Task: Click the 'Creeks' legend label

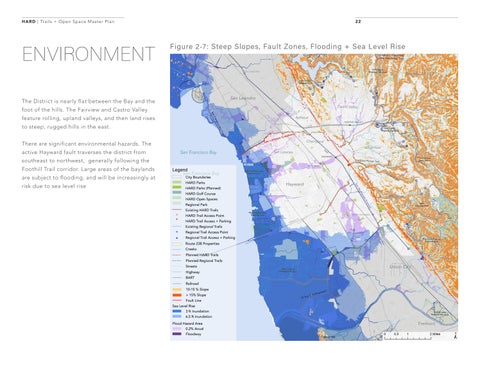Action: [x=191, y=249]
